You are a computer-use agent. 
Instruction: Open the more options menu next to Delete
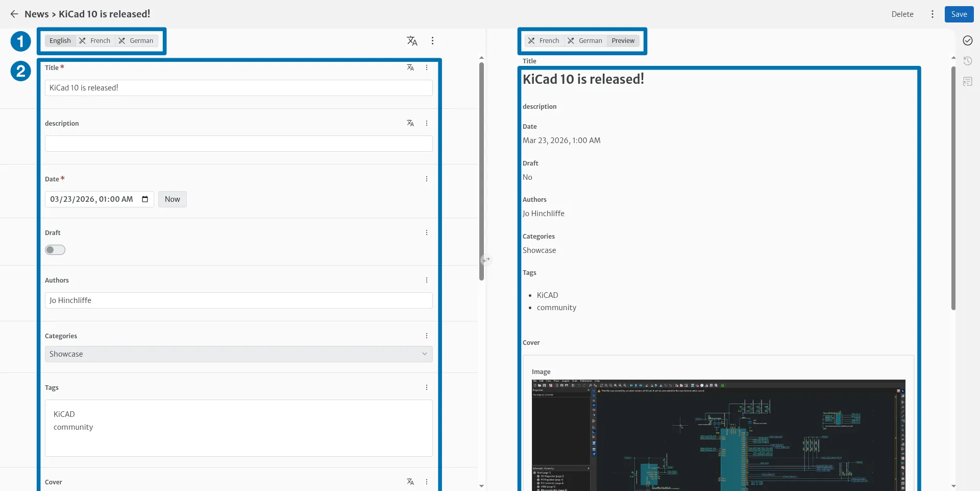[932, 14]
